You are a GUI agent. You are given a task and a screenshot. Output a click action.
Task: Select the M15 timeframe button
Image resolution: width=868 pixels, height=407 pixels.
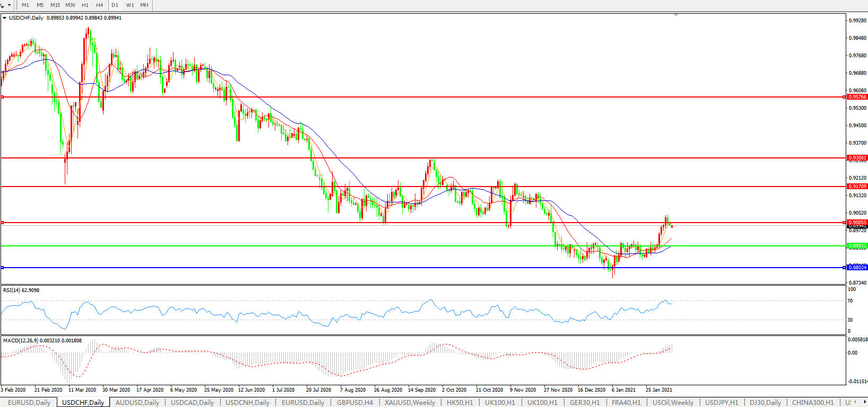pos(55,5)
